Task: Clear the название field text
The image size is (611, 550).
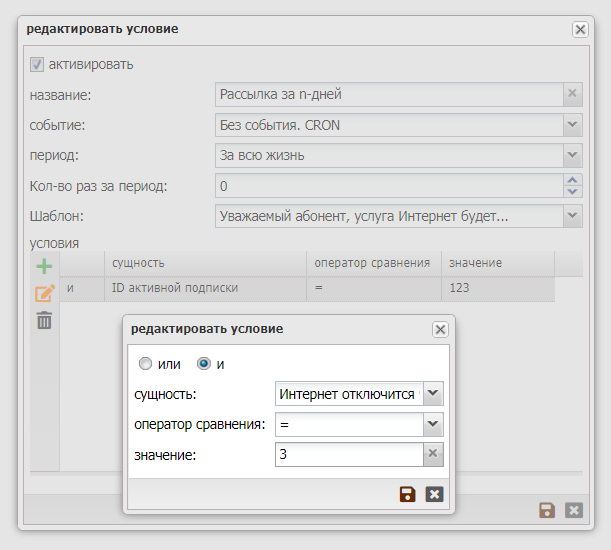Action: pyautogui.click(x=572, y=95)
